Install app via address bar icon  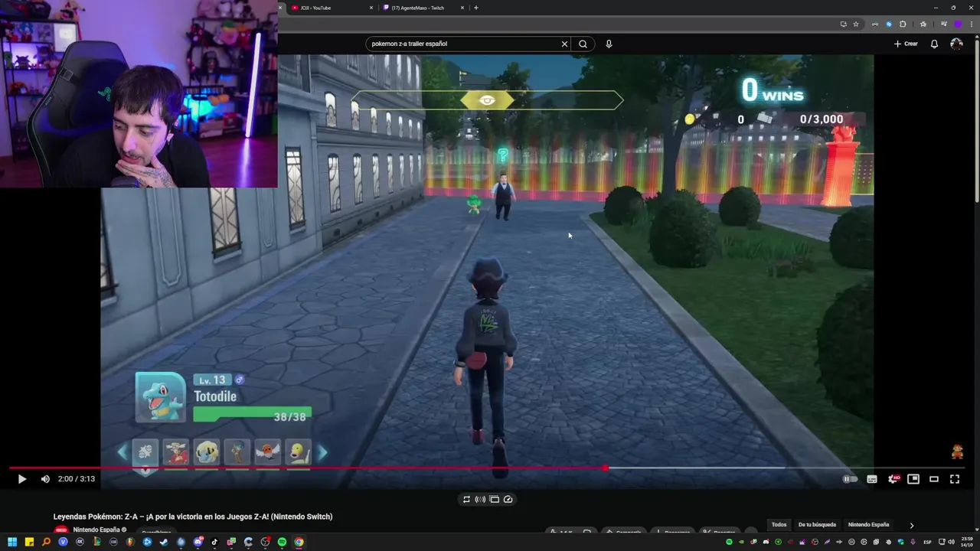coord(843,24)
